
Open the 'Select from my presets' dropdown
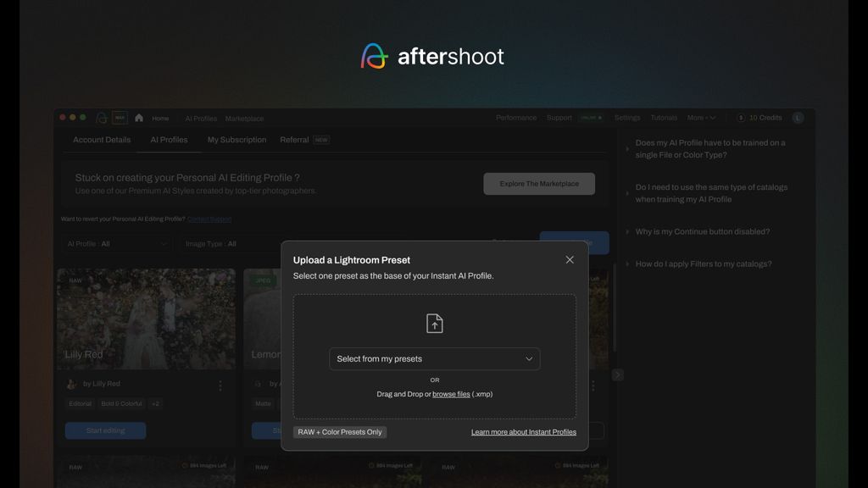click(x=434, y=358)
